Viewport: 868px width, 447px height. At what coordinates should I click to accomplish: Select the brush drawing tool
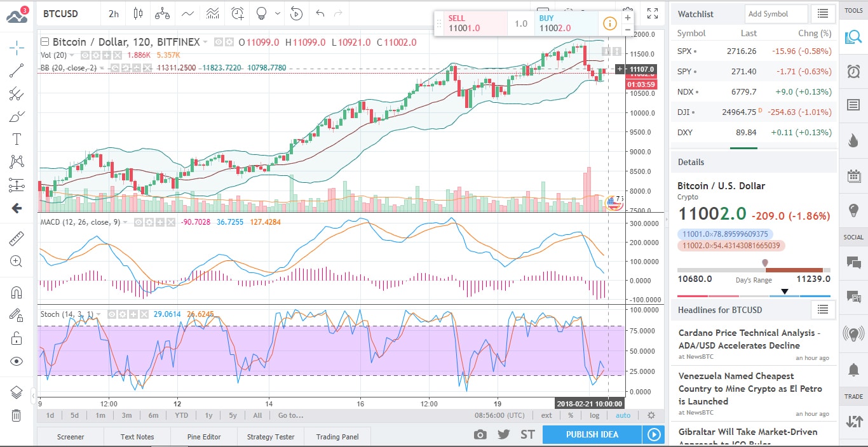[17, 117]
